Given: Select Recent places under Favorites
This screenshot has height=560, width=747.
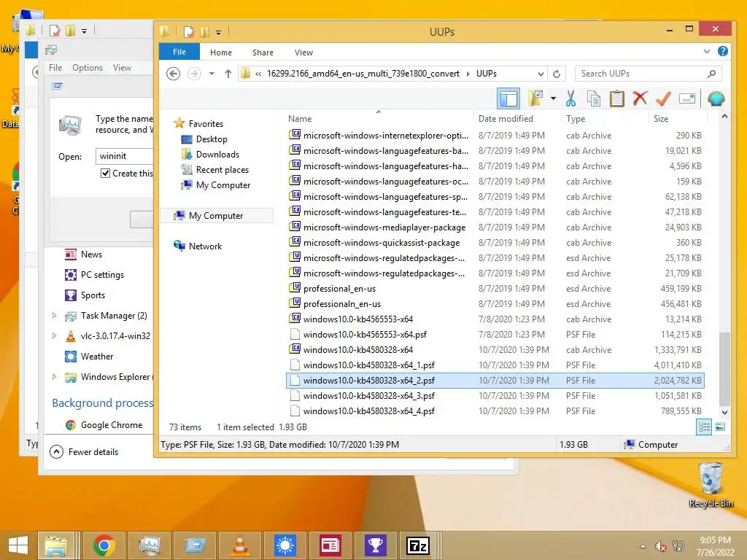Looking at the screenshot, I should pos(222,169).
